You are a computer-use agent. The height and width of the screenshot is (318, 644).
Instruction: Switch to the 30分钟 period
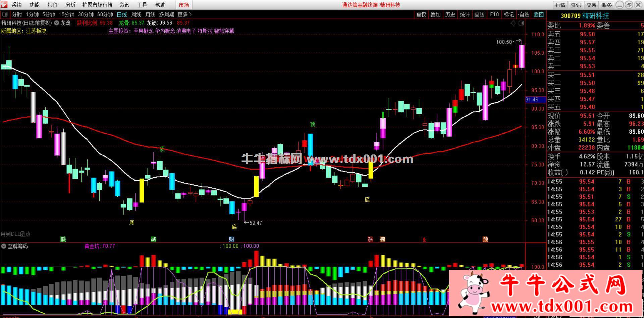coord(86,14)
